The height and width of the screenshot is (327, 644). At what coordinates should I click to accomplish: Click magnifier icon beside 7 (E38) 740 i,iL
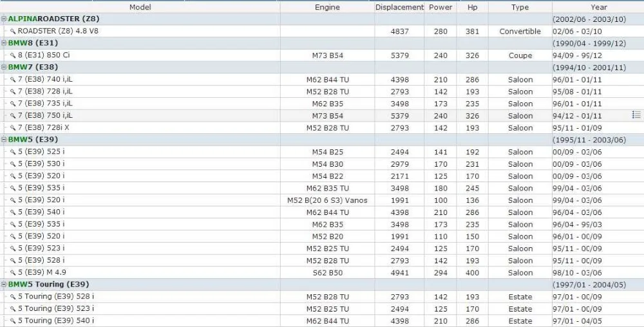pos(13,80)
